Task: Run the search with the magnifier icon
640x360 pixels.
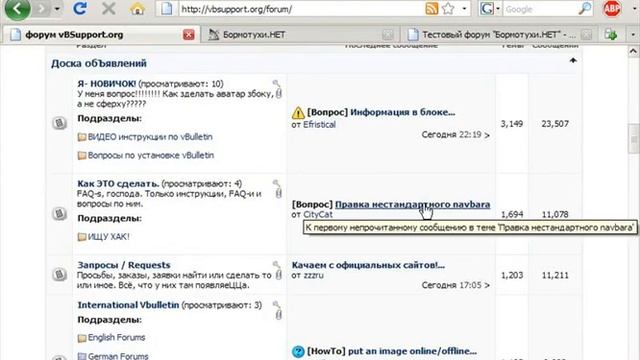Action: (585, 9)
